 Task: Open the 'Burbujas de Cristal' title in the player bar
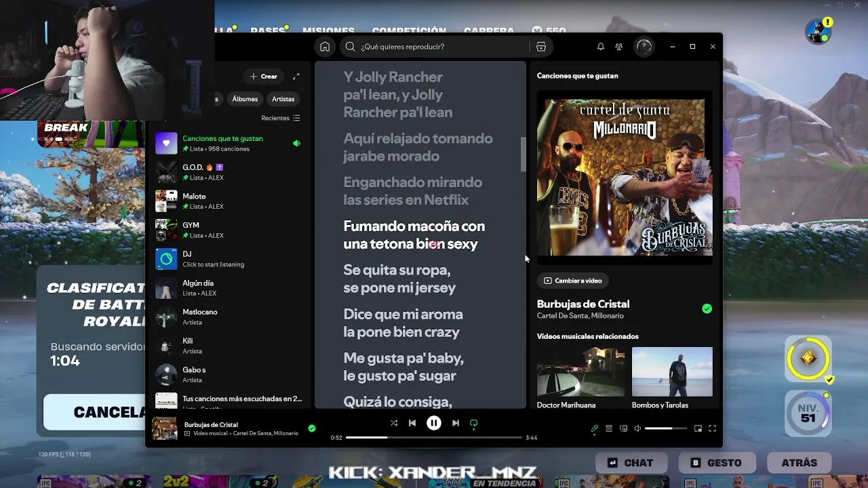(211, 425)
